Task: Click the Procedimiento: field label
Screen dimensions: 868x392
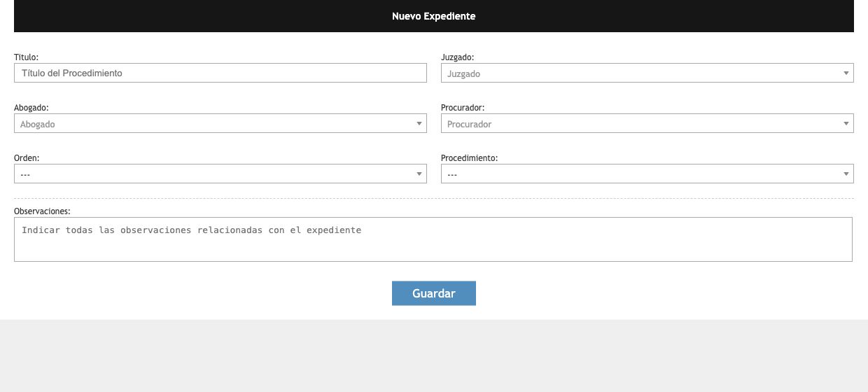Action: [470, 158]
